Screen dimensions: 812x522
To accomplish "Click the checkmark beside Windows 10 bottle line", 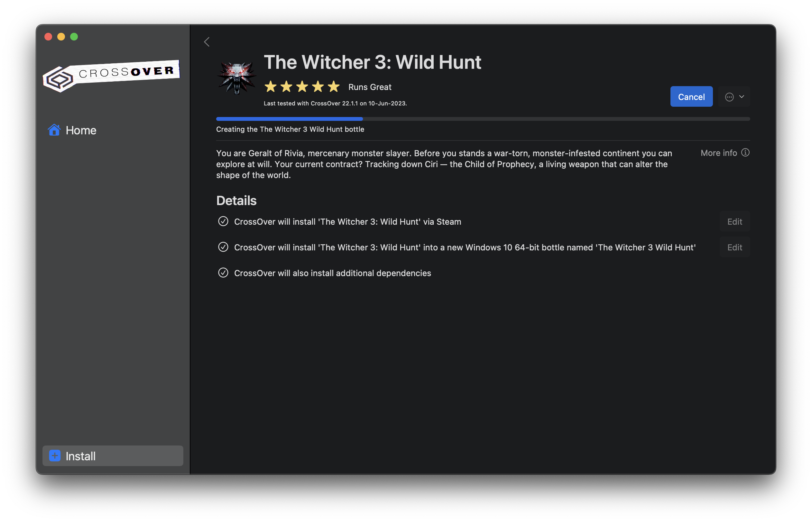I will 223,247.
